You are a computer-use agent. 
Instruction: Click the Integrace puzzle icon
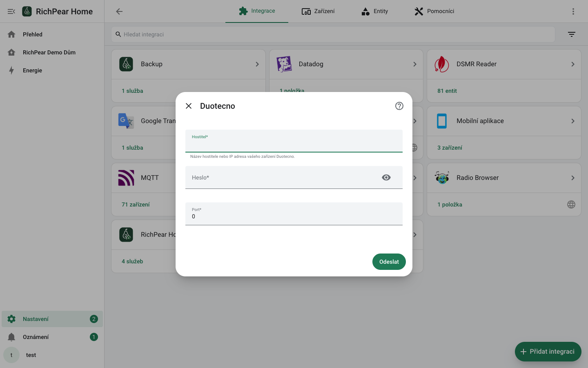pyautogui.click(x=243, y=11)
